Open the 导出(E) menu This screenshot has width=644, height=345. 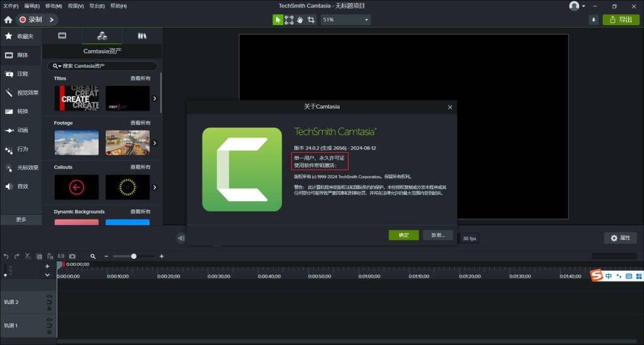pos(97,6)
